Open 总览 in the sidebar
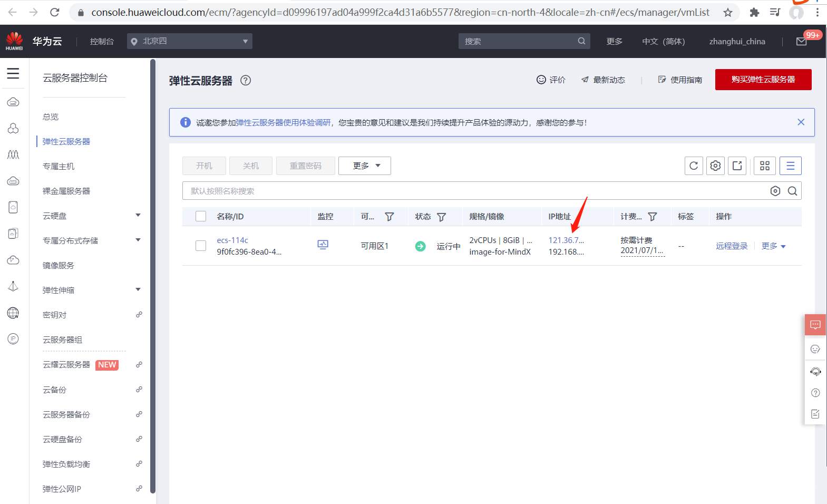The height and width of the screenshot is (504, 827). 51,117
